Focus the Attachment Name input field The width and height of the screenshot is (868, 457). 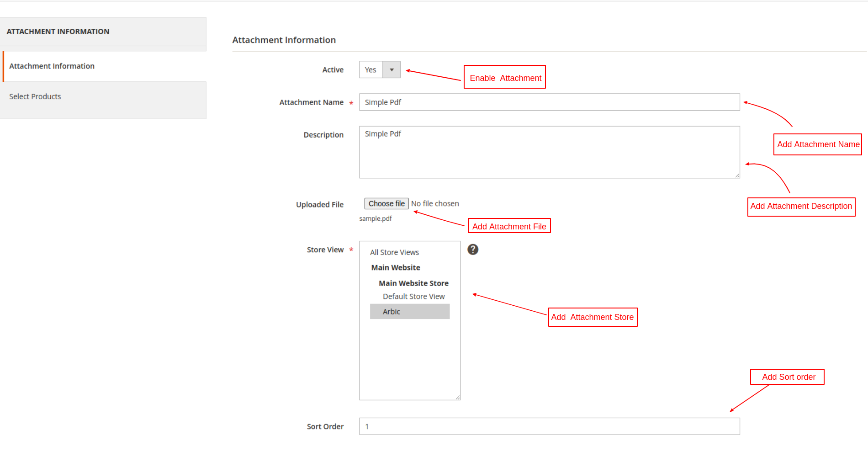(549, 102)
